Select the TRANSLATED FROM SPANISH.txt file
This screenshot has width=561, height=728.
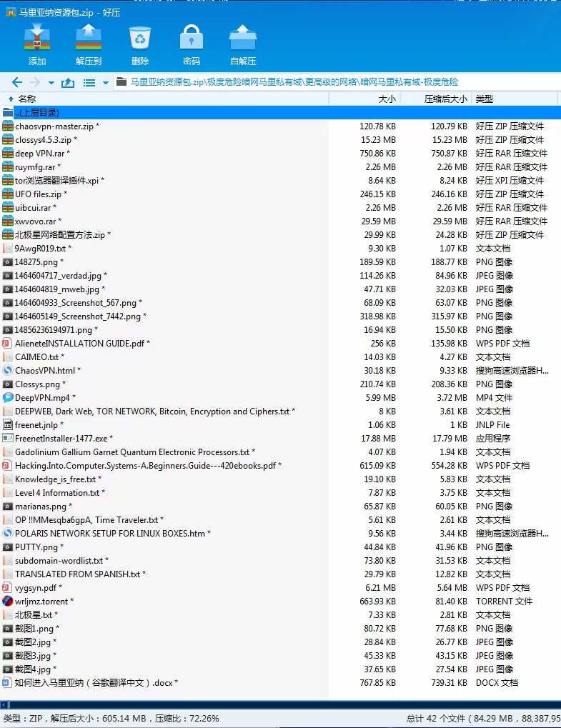(x=78, y=574)
